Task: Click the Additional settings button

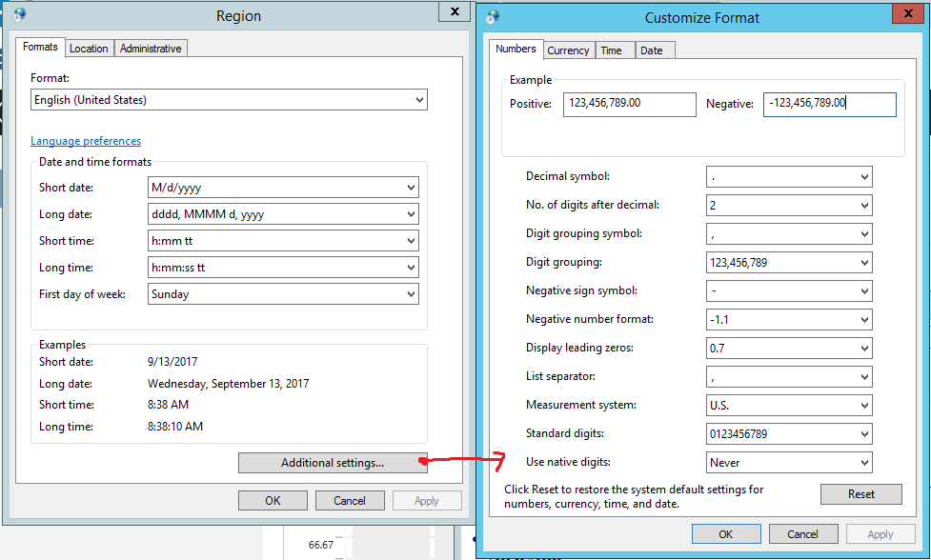Action: (x=333, y=463)
